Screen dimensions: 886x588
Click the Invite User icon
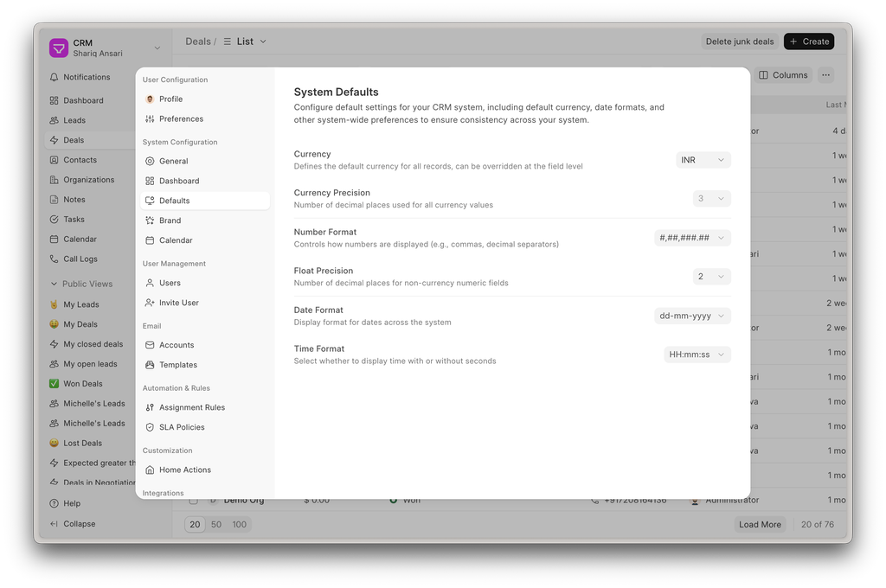(150, 303)
